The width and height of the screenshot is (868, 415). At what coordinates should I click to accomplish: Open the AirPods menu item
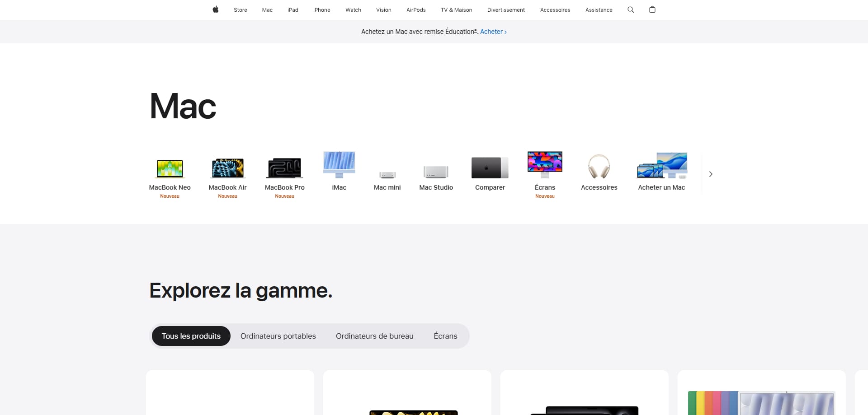[x=416, y=10]
